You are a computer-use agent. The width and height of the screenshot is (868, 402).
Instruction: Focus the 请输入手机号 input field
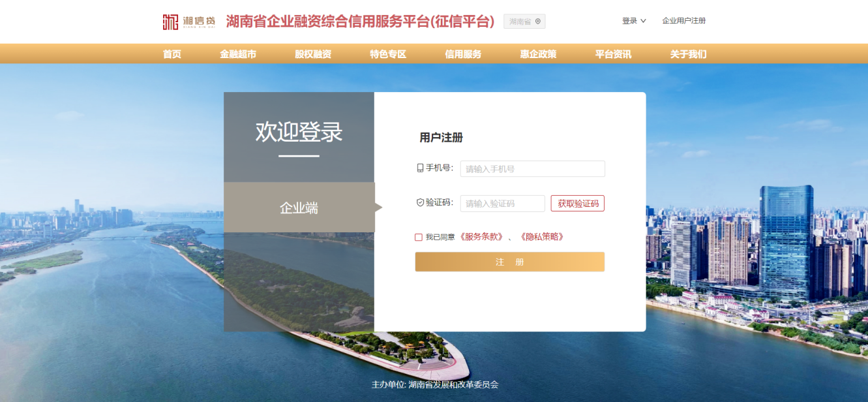click(x=532, y=169)
